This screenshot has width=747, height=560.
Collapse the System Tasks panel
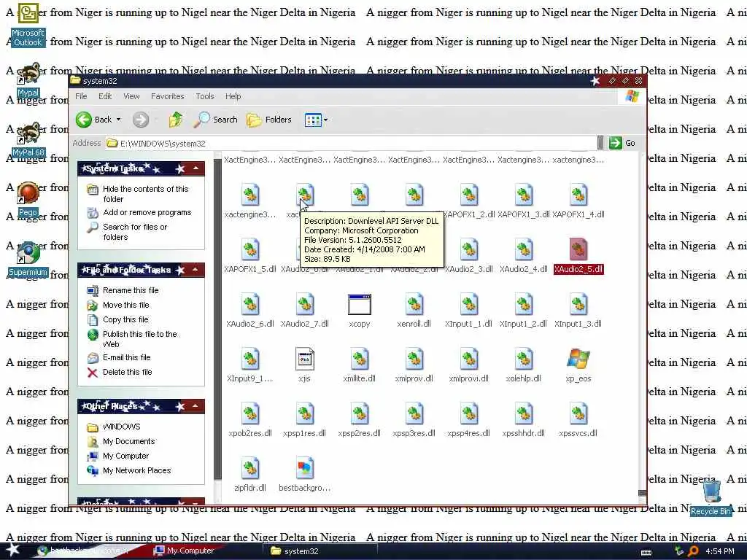pos(196,168)
